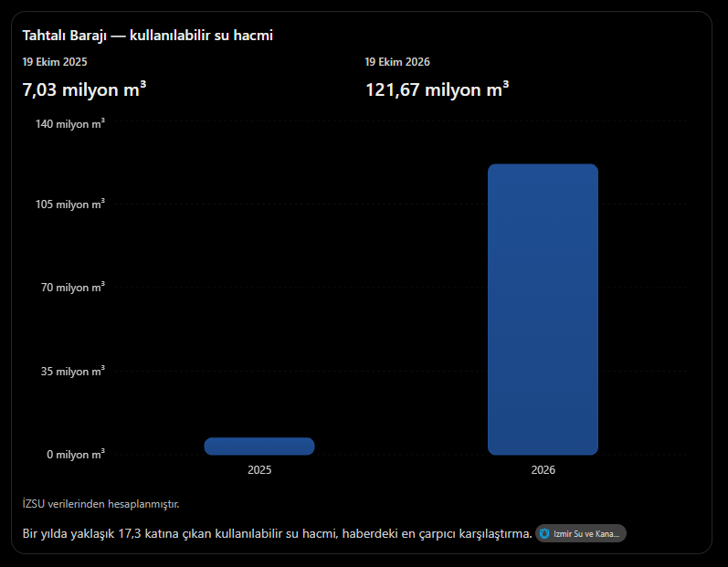Click the '7,03 milyon m³' value
Image resolution: width=728 pixels, height=567 pixels.
pyautogui.click(x=84, y=89)
